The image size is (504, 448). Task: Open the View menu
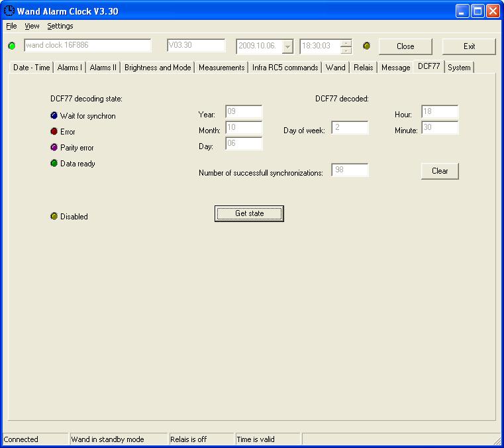(x=32, y=26)
